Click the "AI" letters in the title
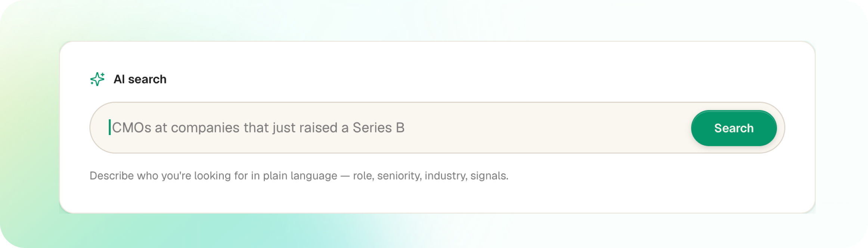This screenshot has width=868, height=248. point(119,79)
